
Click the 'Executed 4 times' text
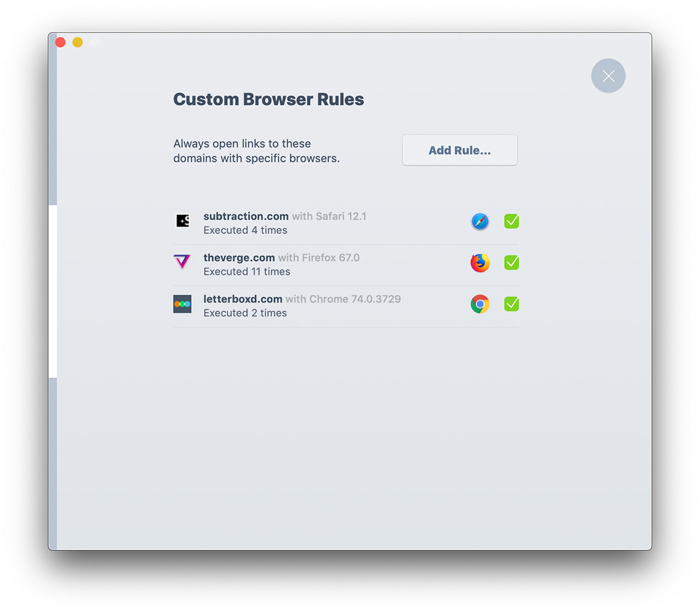[x=246, y=230]
